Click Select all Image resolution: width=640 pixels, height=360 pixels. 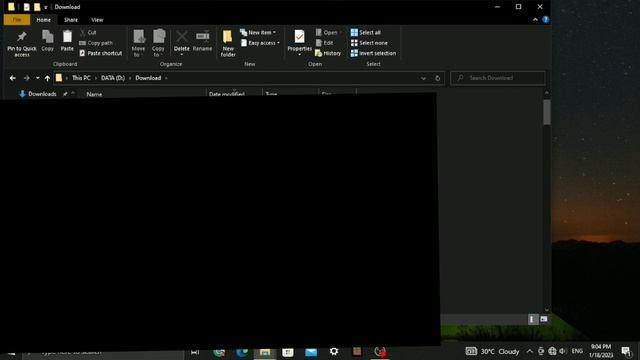(366, 32)
